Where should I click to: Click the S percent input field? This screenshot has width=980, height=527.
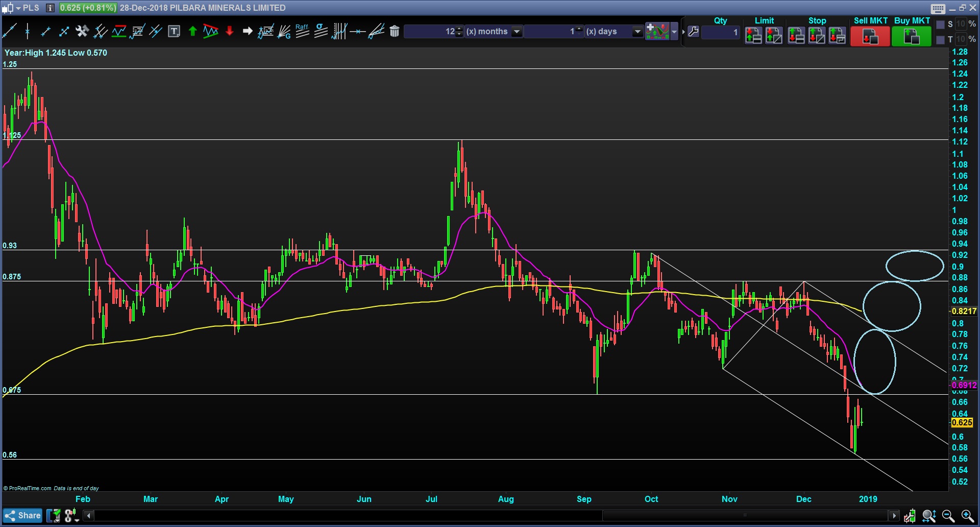tap(961, 24)
